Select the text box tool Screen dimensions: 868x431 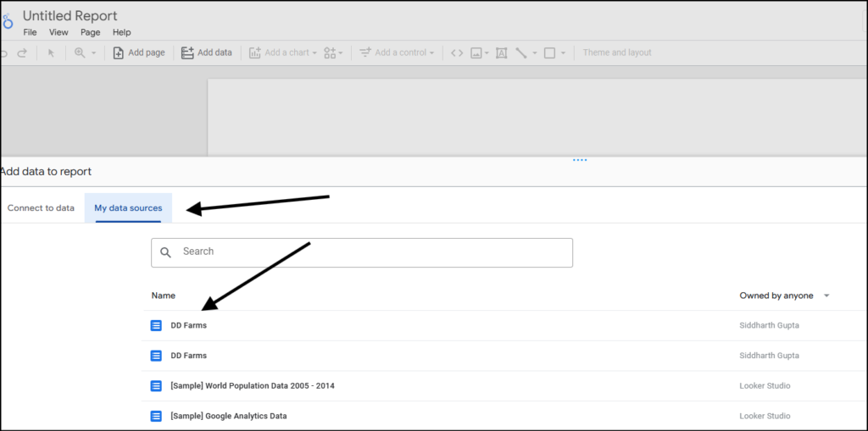click(502, 53)
